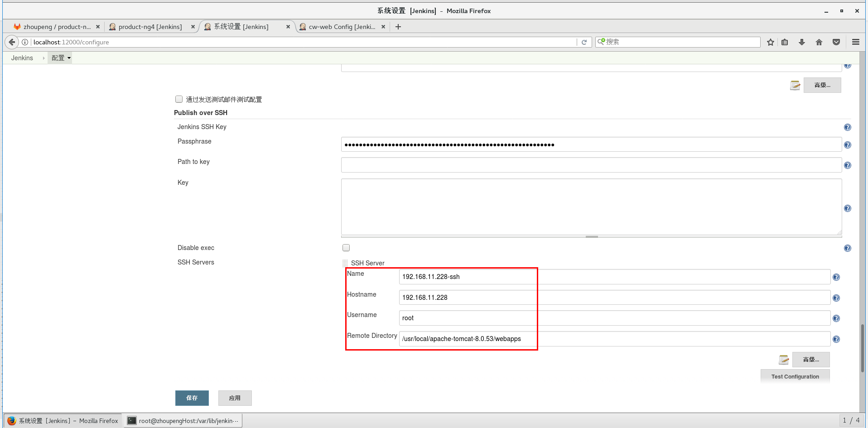
Task: Open help icon beside the Key textarea
Action: click(847, 208)
